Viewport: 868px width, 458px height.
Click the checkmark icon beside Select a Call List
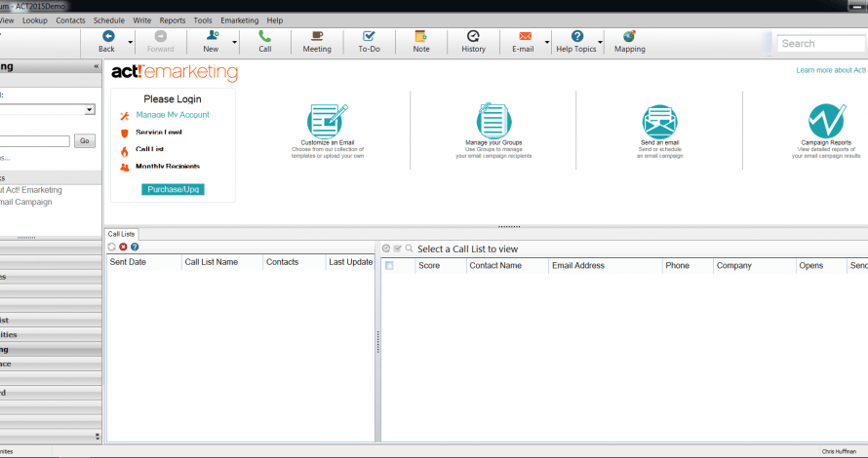click(x=398, y=248)
